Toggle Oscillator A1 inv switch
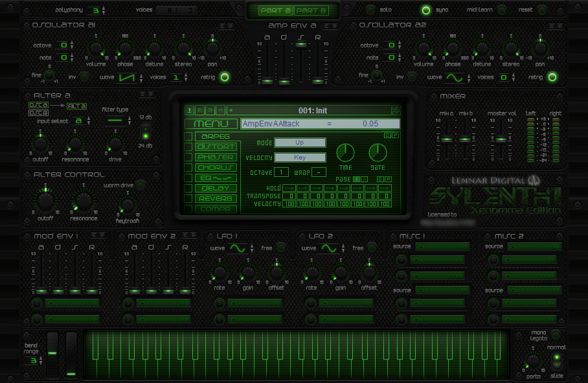Viewport: 588px width, 383px height. (x=84, y=77)
